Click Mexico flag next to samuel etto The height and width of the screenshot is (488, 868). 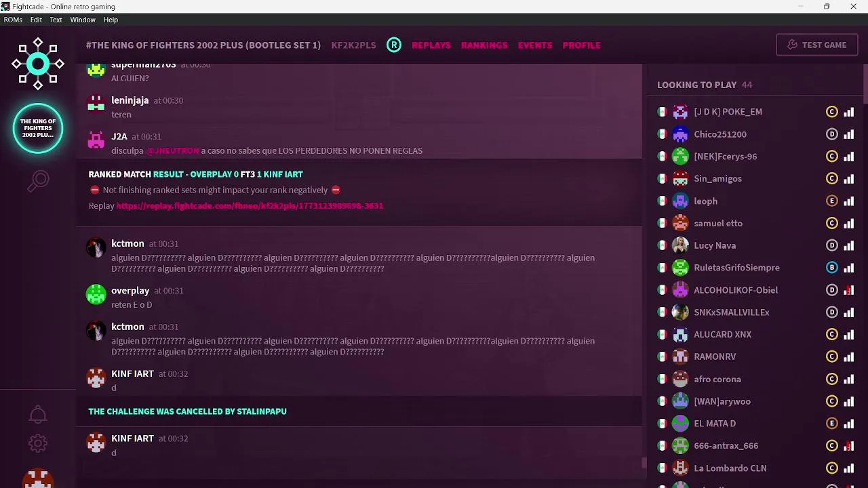[662, 224]
